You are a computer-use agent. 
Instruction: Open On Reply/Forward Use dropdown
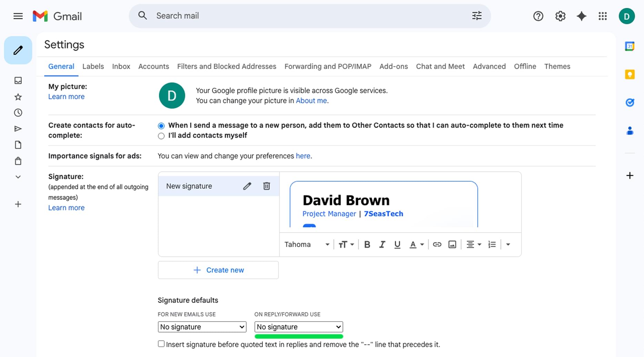(299, 327)
